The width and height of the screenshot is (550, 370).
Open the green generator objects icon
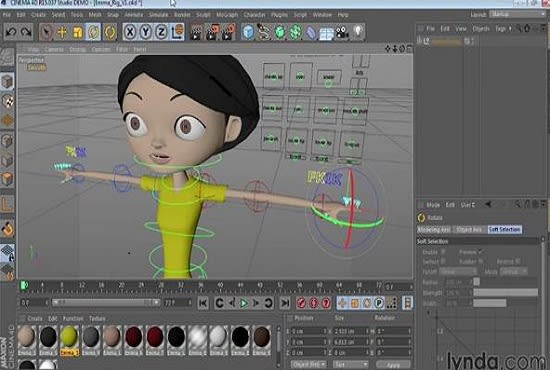(x=280, y=32)
